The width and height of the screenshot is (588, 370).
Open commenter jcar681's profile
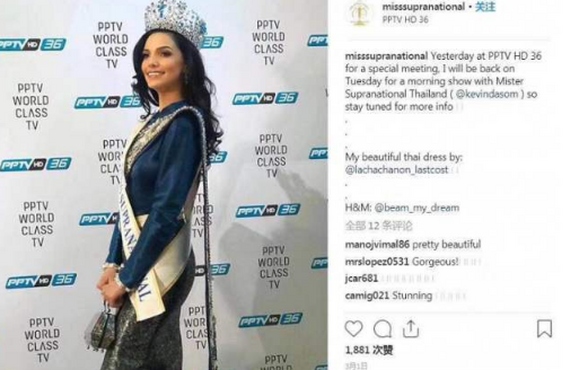pyautogui.click(x=361, y=278)
